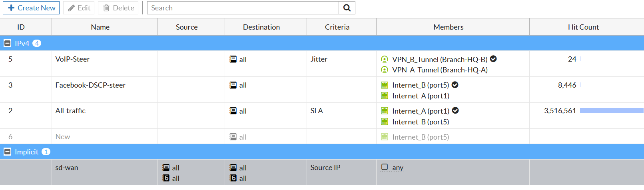644x190 pixels.
Task: Sort by the Destination column header
Action: coord(261,27)
